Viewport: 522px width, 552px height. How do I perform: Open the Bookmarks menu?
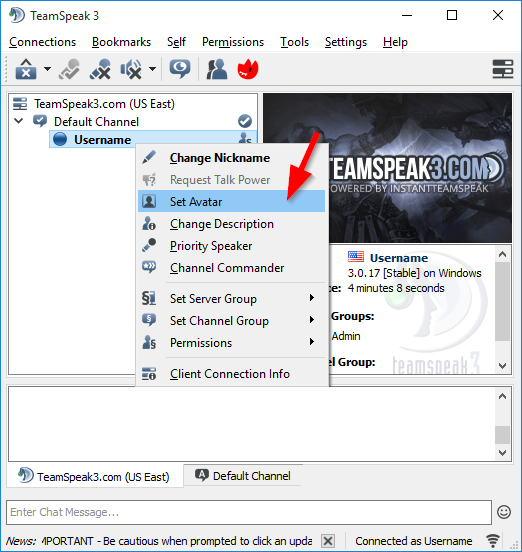pyautogui.click(x=121, y=42)
